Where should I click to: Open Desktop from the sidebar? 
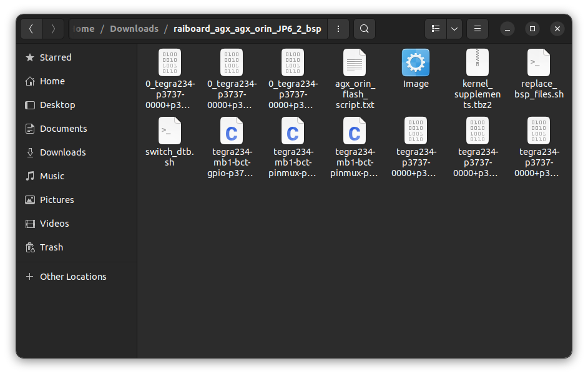77,105
